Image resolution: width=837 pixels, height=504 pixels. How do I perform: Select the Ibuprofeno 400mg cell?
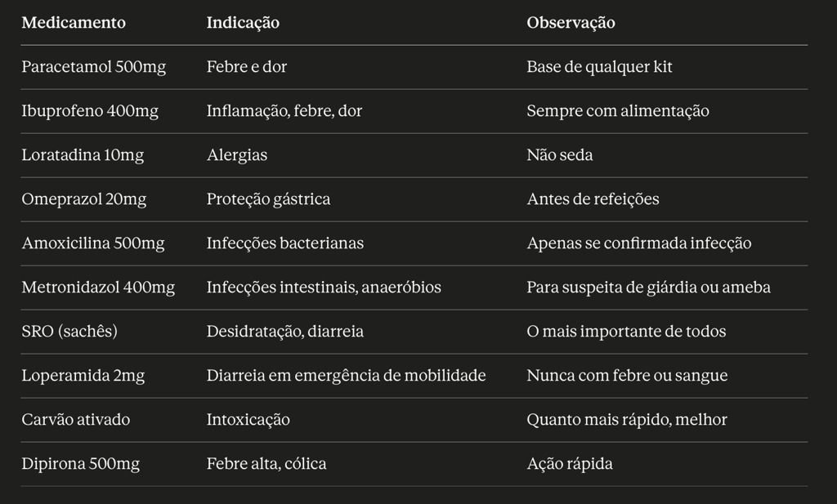[x=90, y=111]
